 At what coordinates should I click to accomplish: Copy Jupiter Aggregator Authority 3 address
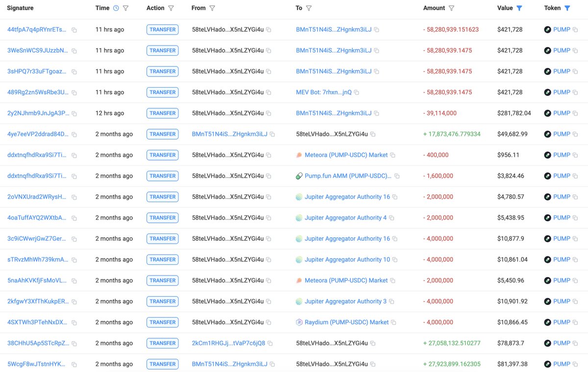tap(392, 302)
